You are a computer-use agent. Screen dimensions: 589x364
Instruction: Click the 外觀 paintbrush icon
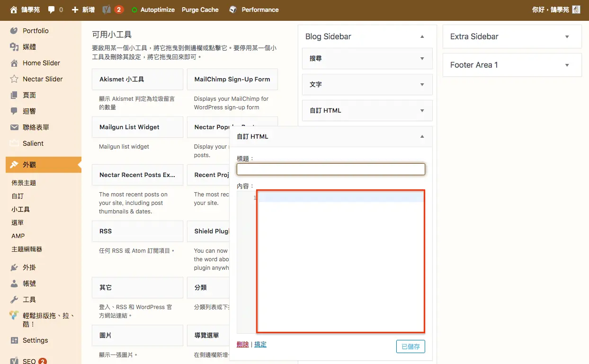tap(14, 164)
